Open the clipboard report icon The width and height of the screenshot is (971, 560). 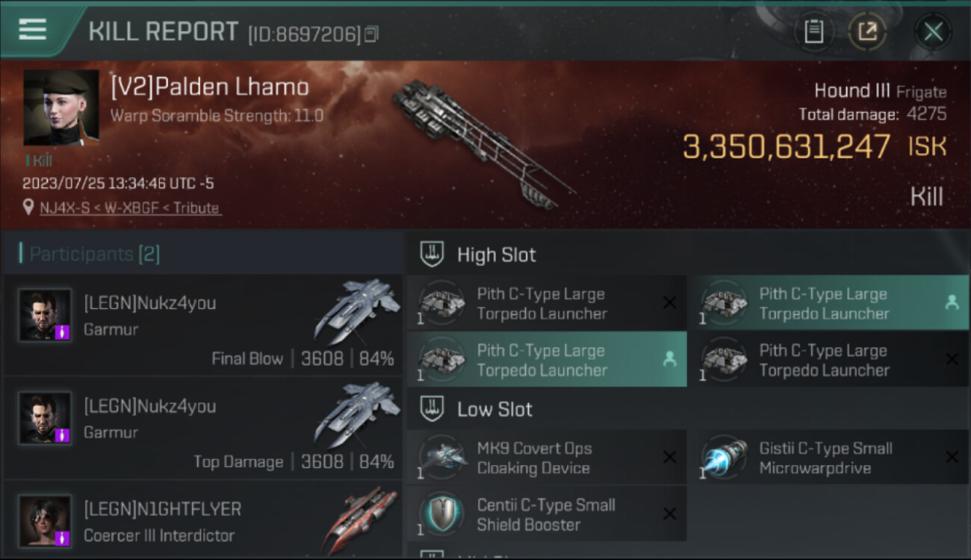tap(814, 31)
